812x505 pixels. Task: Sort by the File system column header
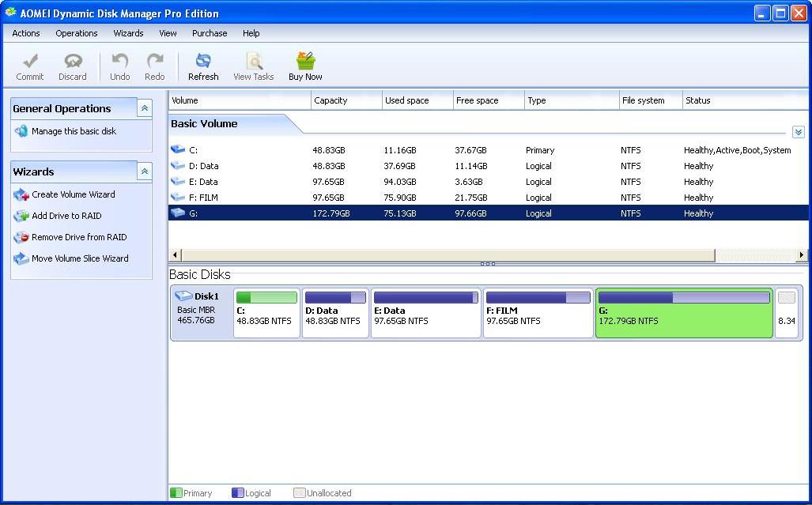coord(651,100)
